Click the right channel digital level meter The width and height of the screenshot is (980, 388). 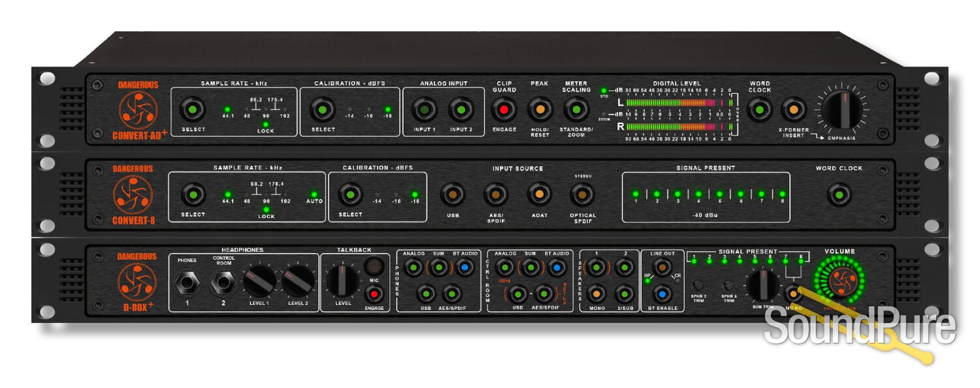(678, 126)
